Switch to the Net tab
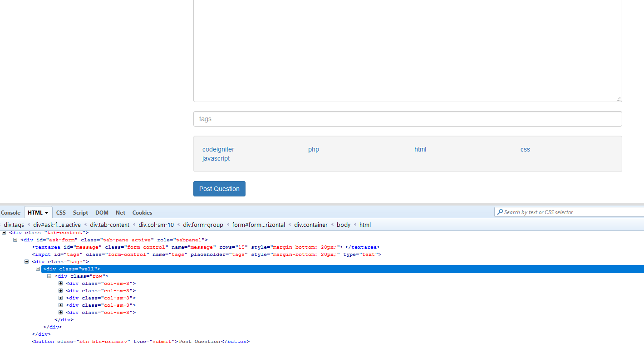644x343 pixels. pyautogui.click(x=120, y=212)
